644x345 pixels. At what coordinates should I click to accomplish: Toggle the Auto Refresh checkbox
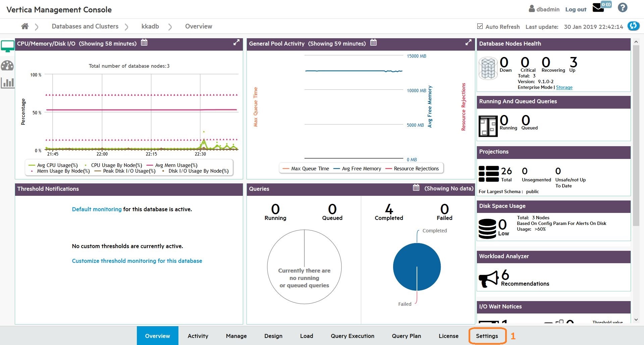480,26
